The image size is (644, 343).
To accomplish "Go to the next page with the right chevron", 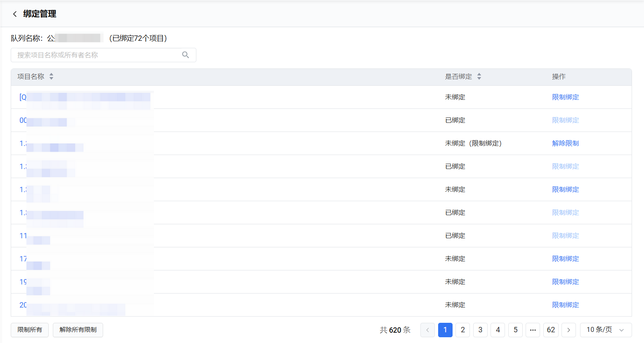I will click(x=569, y=330).
